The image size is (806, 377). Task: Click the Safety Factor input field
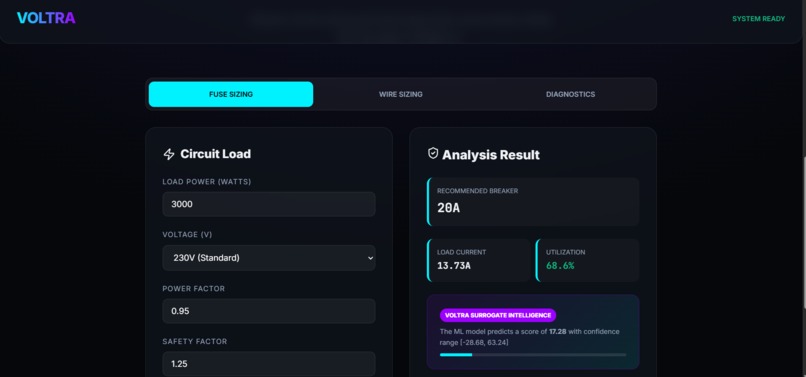click(x=269, y=364)
